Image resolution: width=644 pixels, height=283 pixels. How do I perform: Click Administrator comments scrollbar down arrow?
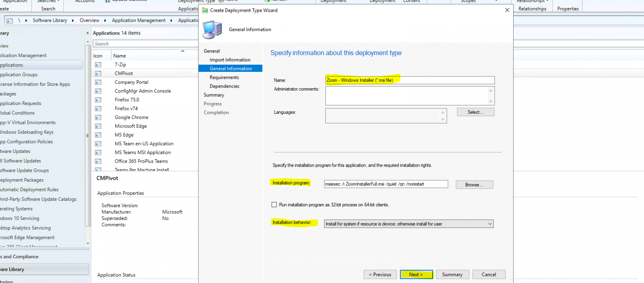pyautogui.click(x=491, y=101)
